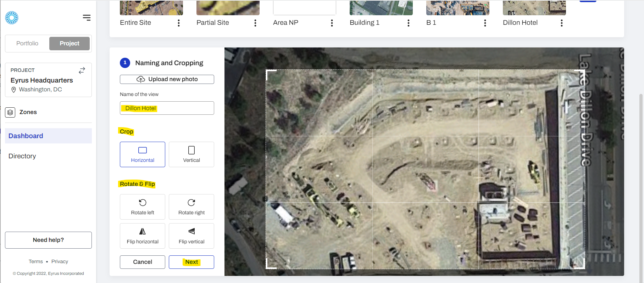Flip the image horizontally
Viewport: 644px width, 283px height.
coord(143,236)
